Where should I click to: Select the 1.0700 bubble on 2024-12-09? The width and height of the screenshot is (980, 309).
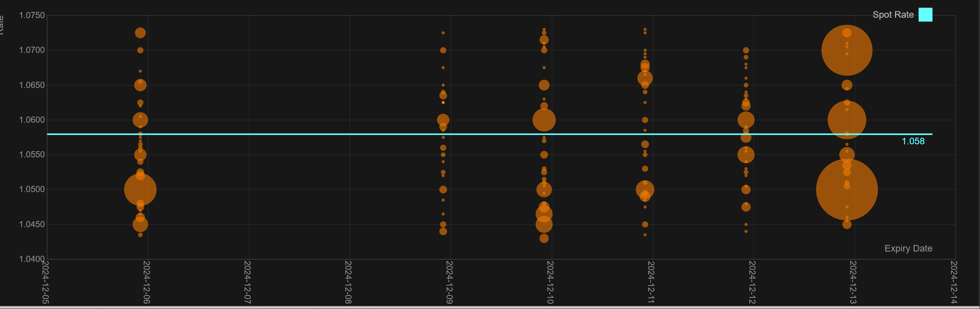(x=443, y=50)
